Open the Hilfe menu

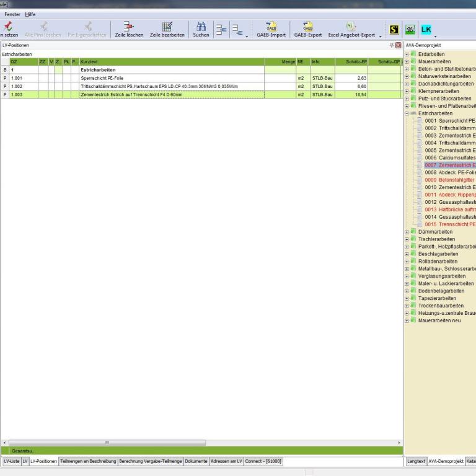(30, 14)
